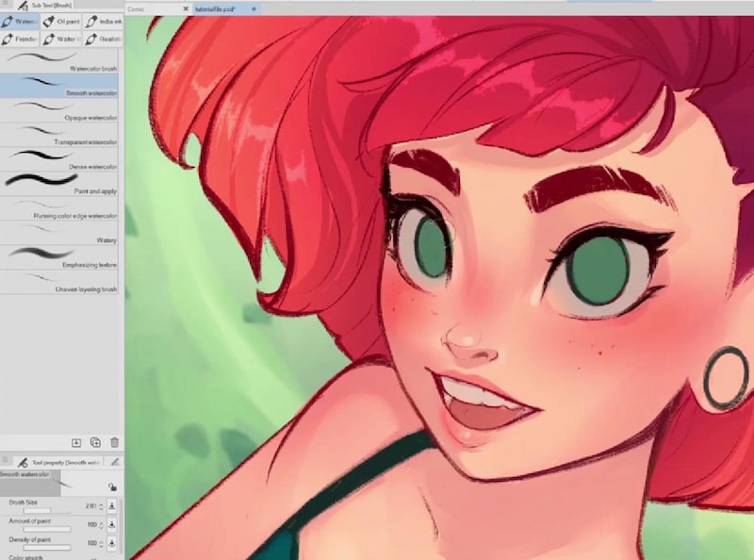Image resolution: width=754 pixels, height=560 pixels.
Task: Delete the sub tool with trash icon
Action: (114, 442)
